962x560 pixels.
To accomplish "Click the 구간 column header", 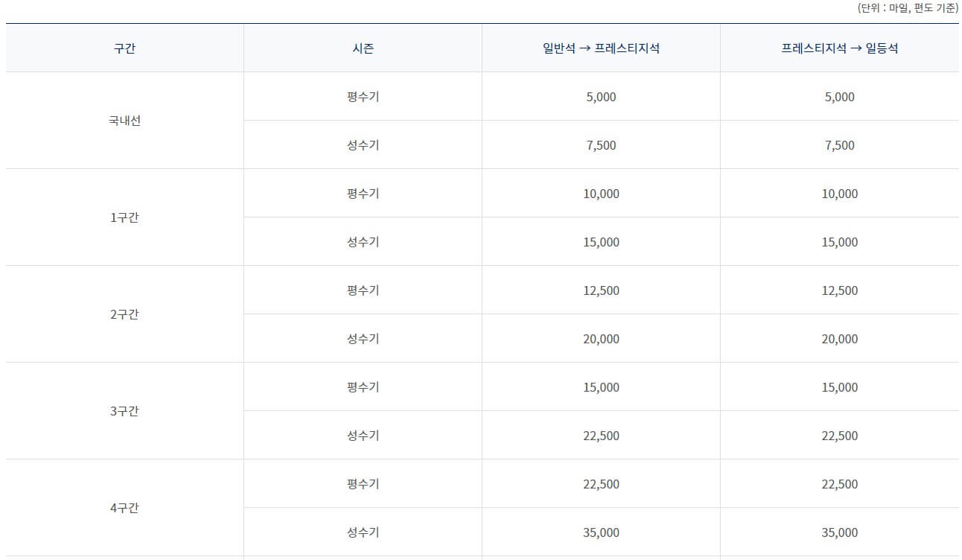I will tap(124, 47).
